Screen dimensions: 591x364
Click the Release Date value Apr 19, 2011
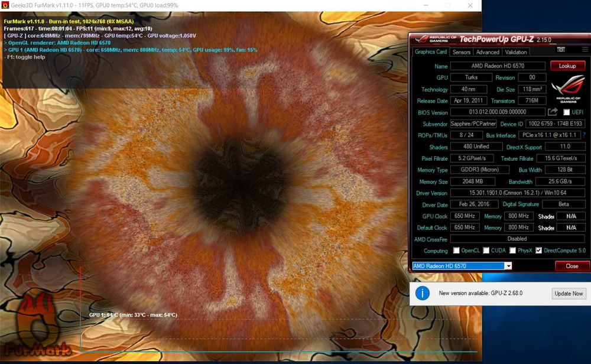pyautogui.click(x=469, y=100)
